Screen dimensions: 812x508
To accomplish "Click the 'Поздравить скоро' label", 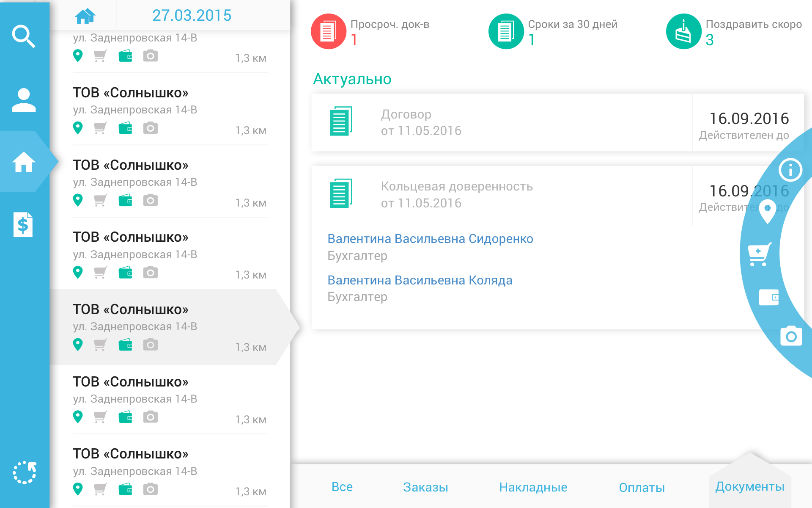I will (x=754, y=24).
